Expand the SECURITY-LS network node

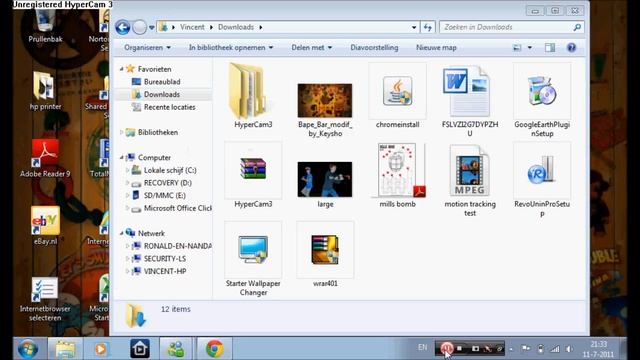click(x=127, y=259)
